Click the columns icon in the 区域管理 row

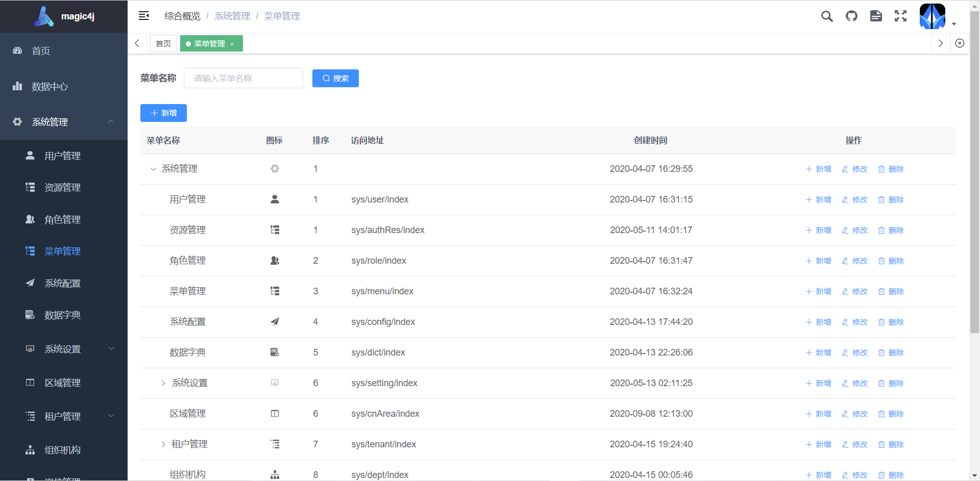tap(275, 414)
